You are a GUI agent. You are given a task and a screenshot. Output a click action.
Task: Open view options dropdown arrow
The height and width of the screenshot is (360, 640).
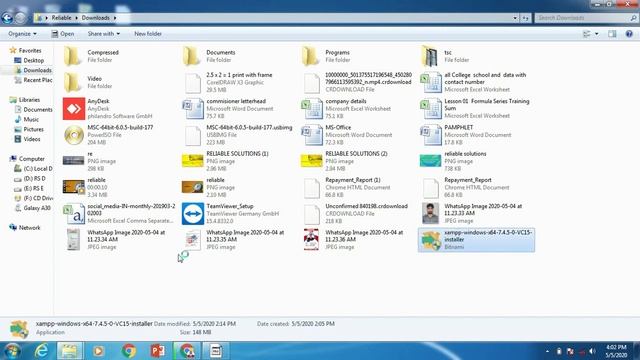(597, 34)
